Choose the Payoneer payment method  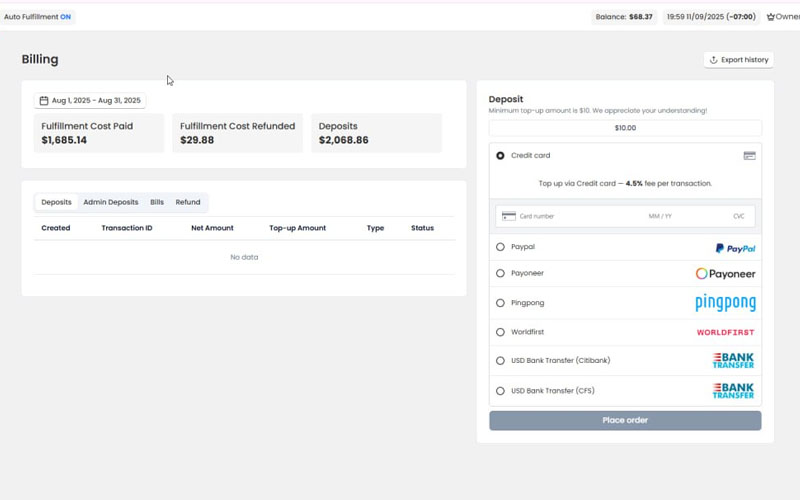point(500,273)
